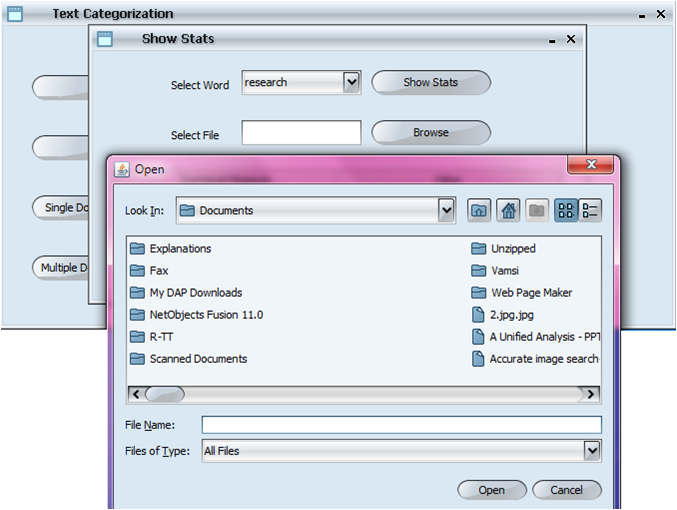677x510 pixels.
Task: Select the R-TT folder icon
Action: (x=137, y=336)
